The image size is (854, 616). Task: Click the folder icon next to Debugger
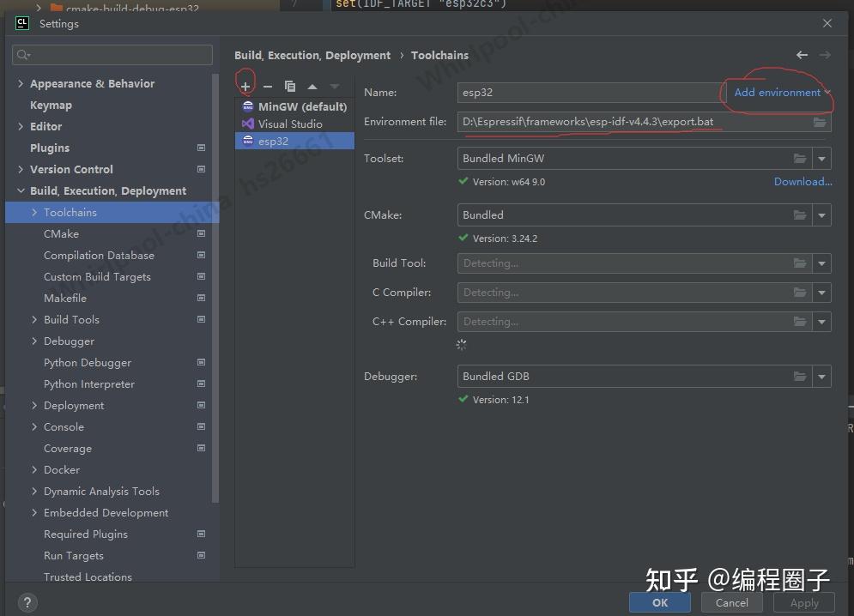click(800, 376)
